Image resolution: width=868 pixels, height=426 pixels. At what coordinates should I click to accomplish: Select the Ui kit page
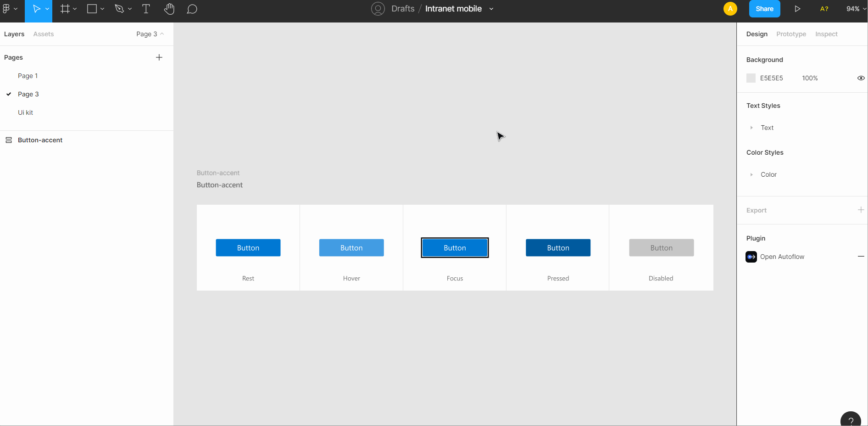pos(25,112)
